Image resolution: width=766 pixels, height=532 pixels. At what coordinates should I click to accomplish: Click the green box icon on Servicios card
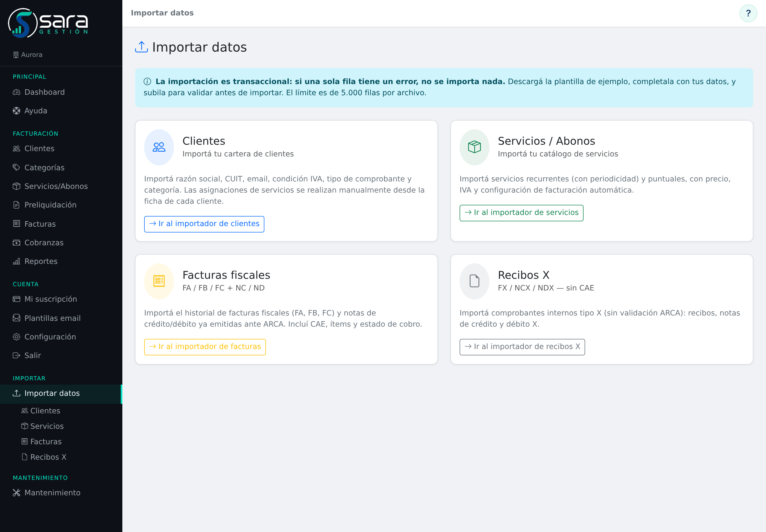point(474,147)
